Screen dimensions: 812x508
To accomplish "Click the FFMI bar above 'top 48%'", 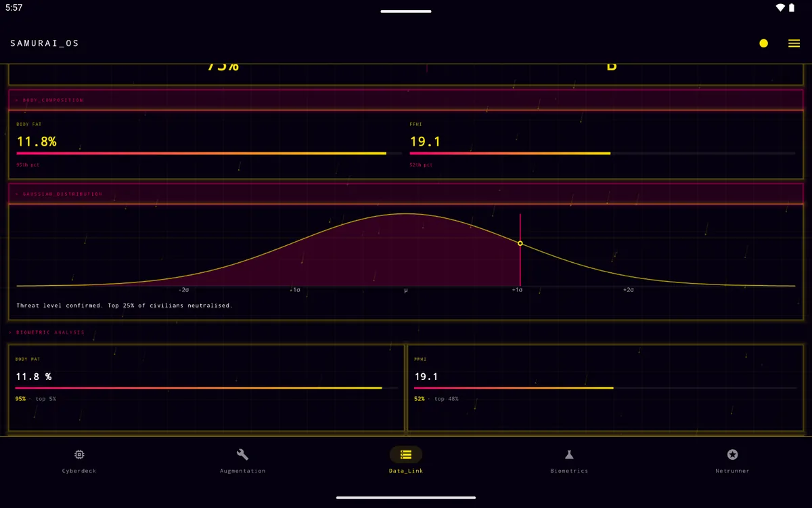I will pyautogui.click(x=605, y=388).
